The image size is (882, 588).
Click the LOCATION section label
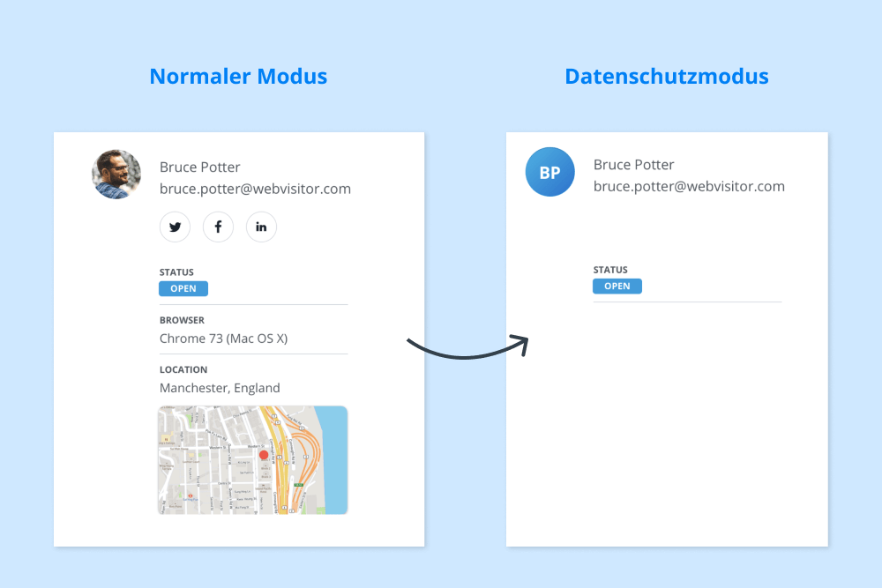tap(183, 370)
